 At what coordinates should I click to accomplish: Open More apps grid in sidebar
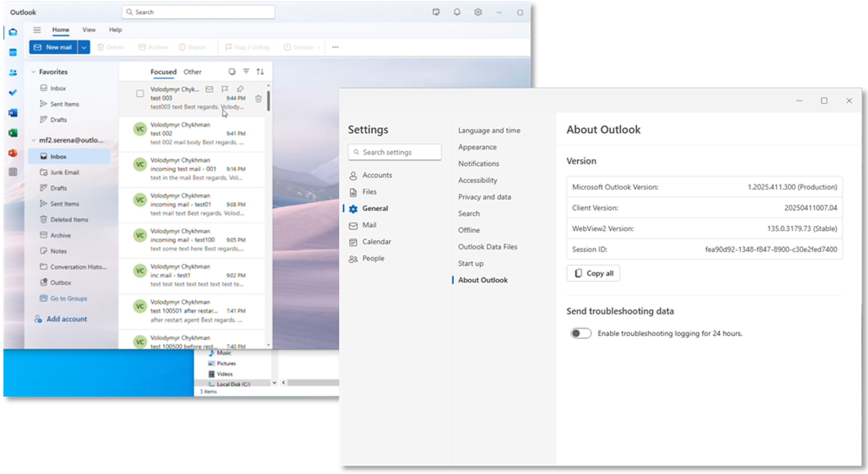[x=13, y=172]
